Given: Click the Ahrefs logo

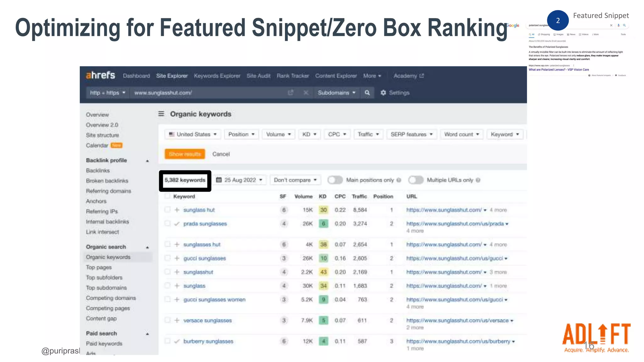Looking at the screenshot, I should (x=100, y=75).
